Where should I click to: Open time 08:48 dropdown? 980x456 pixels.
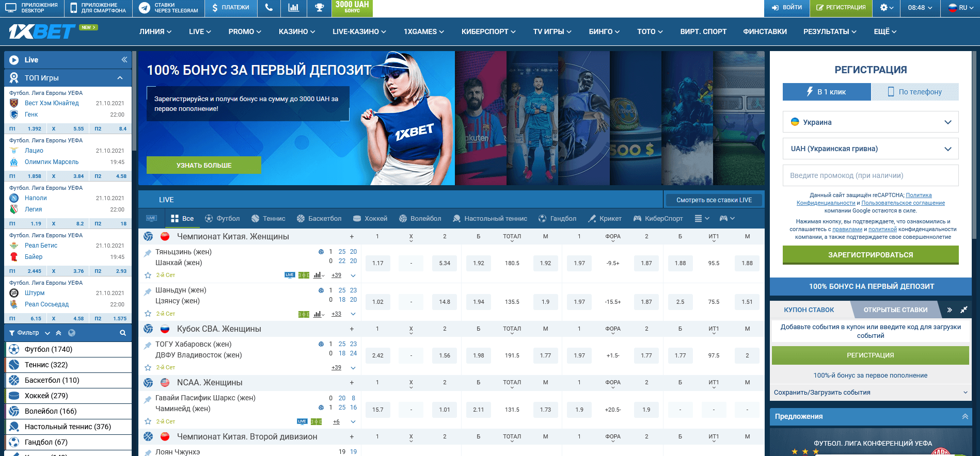[x=920, y=8]
